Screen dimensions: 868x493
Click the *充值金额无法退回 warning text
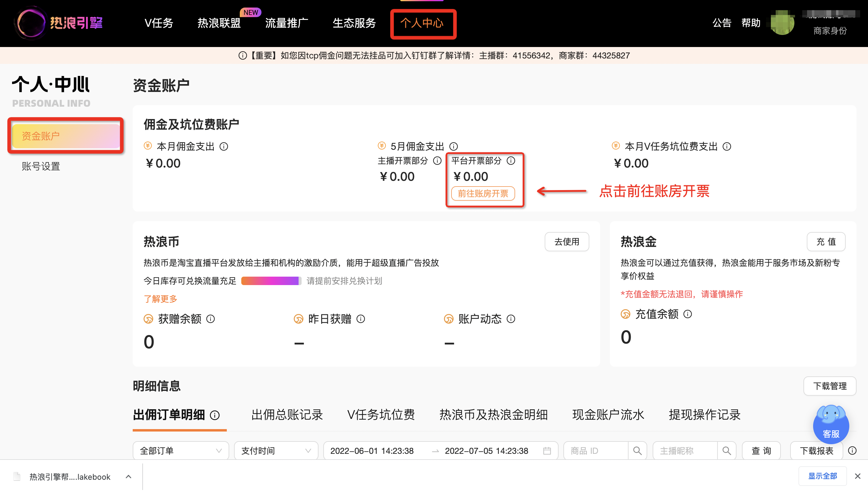pos(682,294)
